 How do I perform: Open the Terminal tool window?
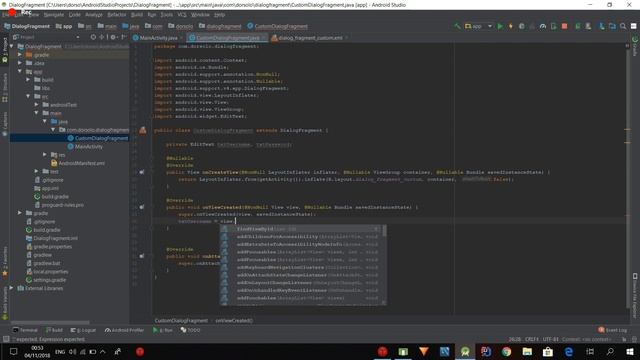[25, 330]
